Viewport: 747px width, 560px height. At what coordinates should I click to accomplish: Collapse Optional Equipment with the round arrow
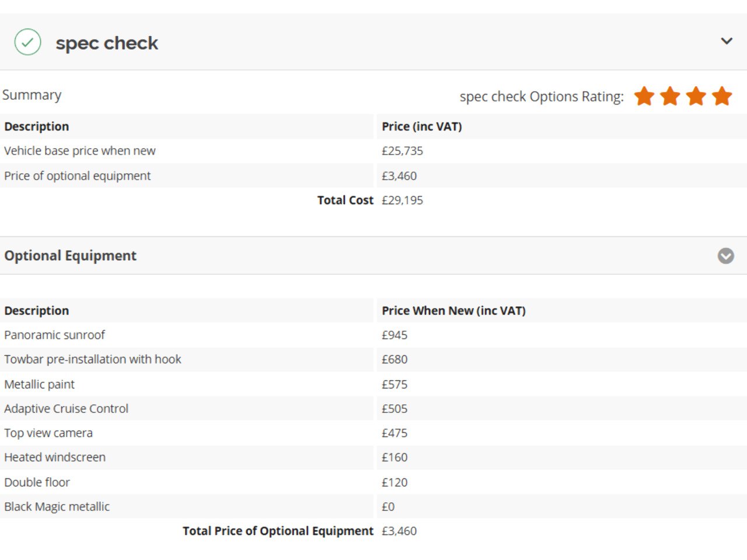[x=725, y=256]
